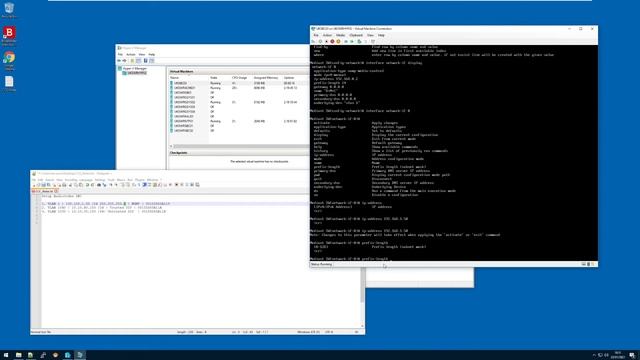Sort by Assigned Memory column header
Image resolution: width=640 pixels, height=360 pixels.
(x=266, y=78)
